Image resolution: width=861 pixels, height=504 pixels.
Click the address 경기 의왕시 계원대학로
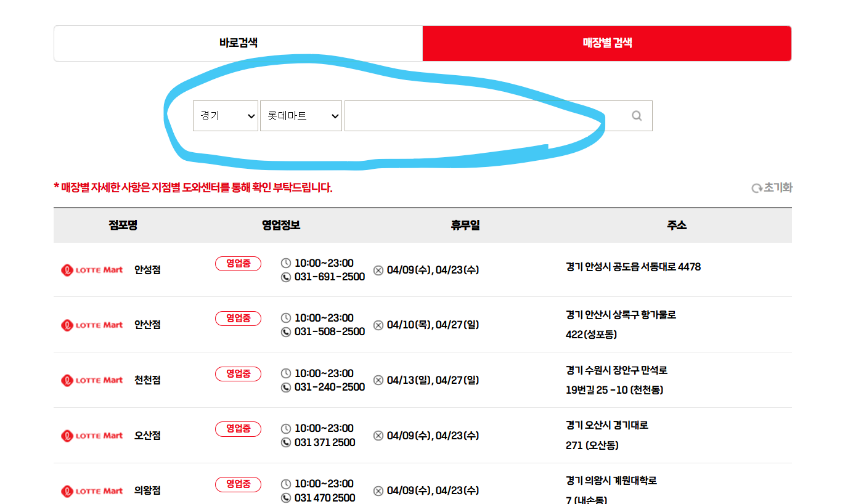[611, 481]
